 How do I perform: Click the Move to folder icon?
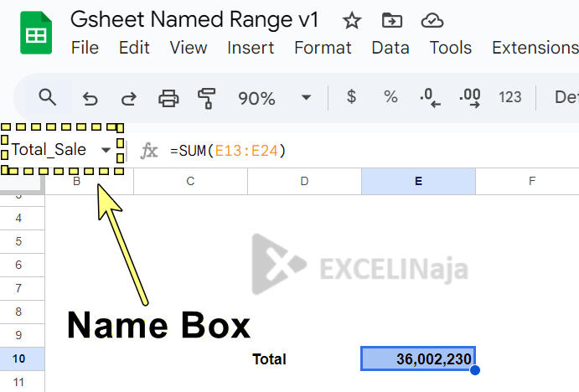(392, 20)
